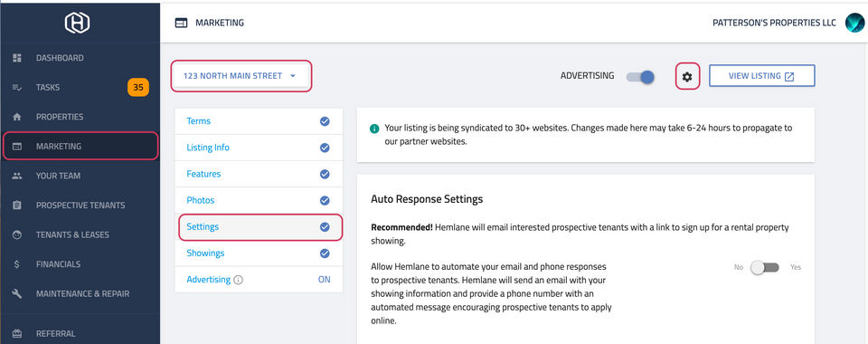Click the Yes label beside auto response switch
The height and width of the screenshot is (344, 868).
tap(796, 268)
